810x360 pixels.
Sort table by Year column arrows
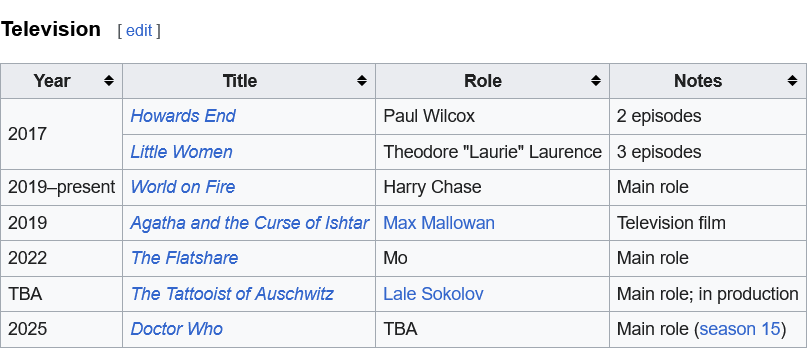(108, 81)
